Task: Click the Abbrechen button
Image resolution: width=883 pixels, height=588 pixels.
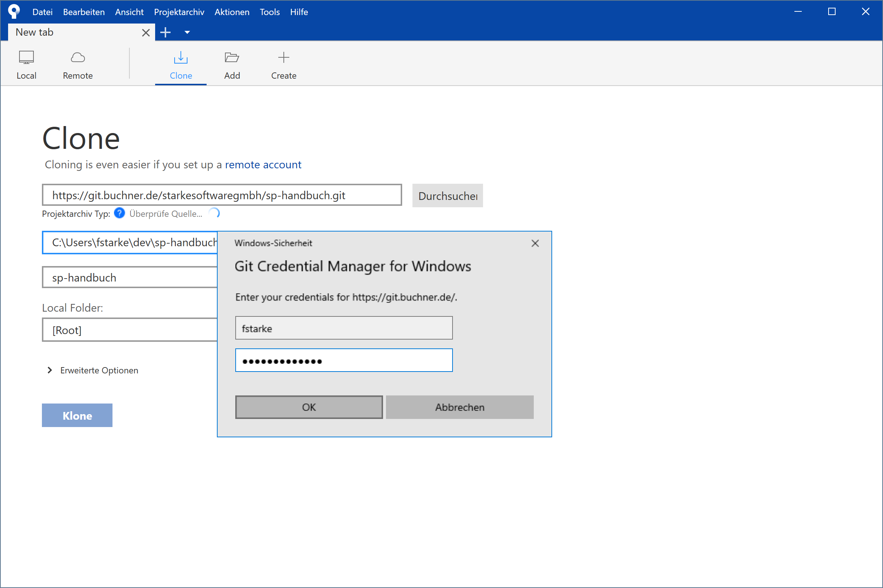Action: [x=460, y=407]
